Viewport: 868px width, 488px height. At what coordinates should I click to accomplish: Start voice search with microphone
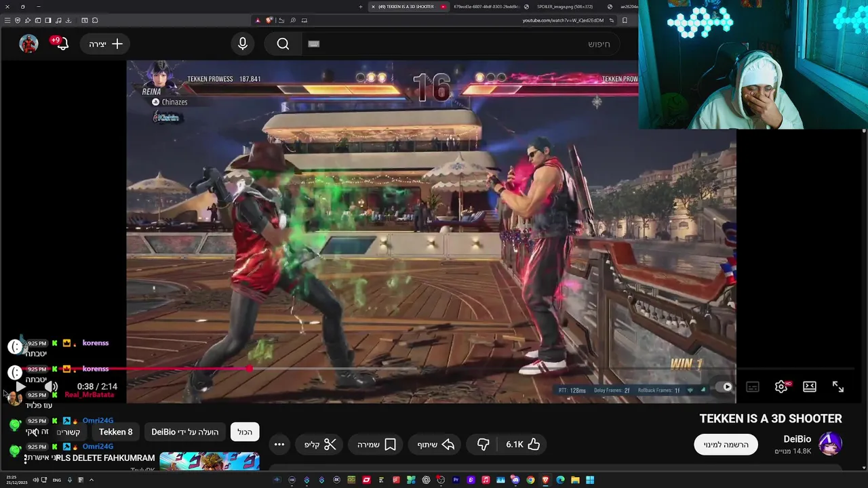click(x=243, y=44)
